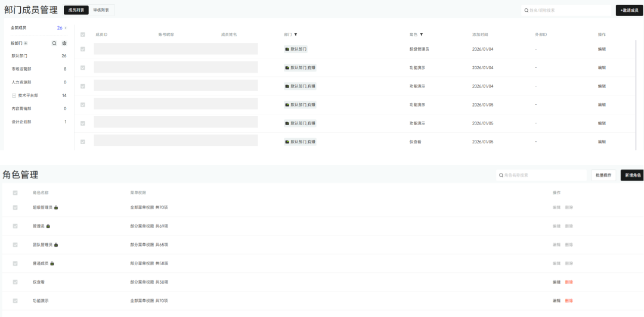
Task: Click the 批量操作 button
Action: [x=603, y=175]
